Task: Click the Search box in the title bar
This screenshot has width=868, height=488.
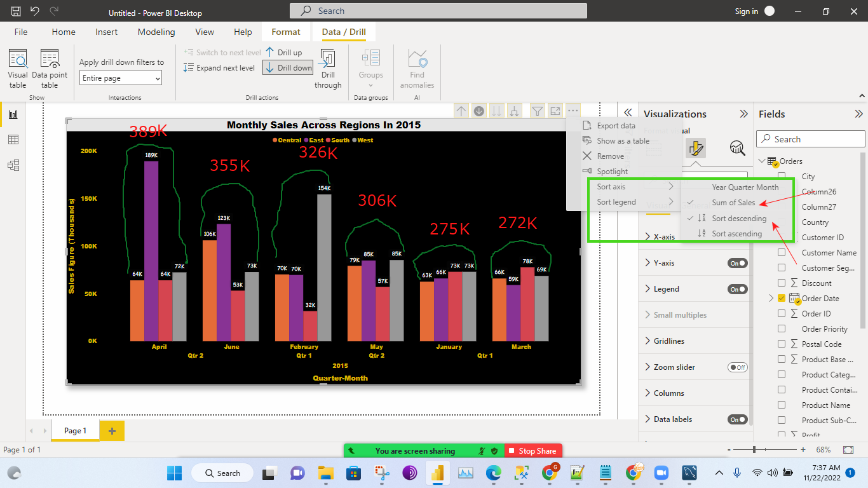Action: tap(438, 11)
